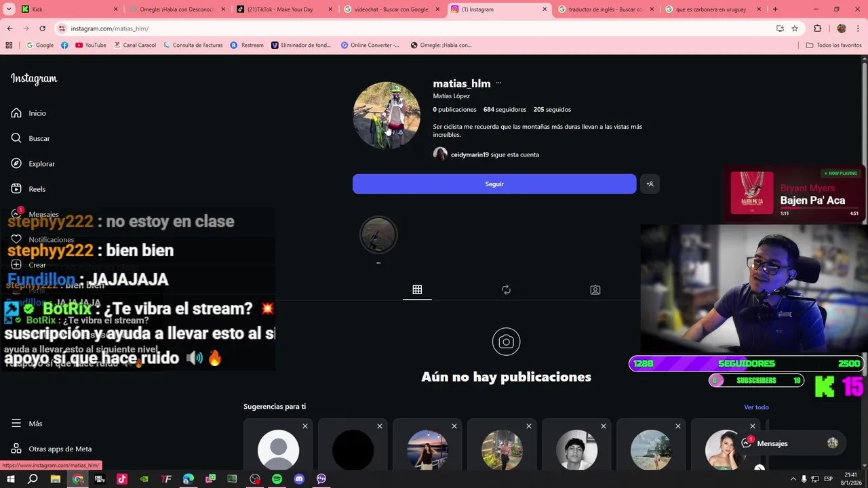Dismiss the fourth suggested account card

(529, 426)
